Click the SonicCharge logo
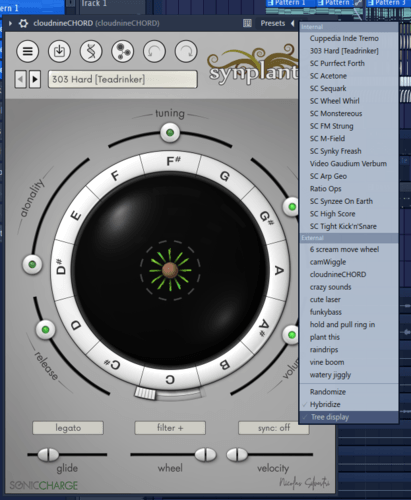The image size is (411, 500). click(x=44, y=485)
